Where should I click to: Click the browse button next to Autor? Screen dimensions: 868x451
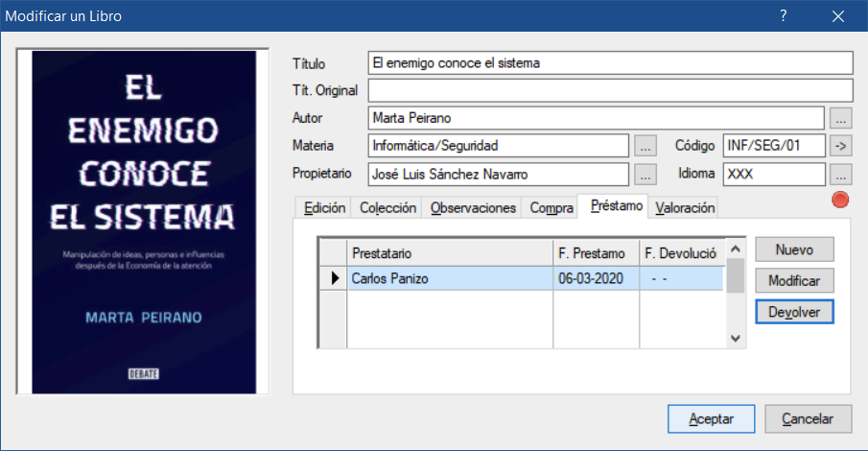[840, 119]
